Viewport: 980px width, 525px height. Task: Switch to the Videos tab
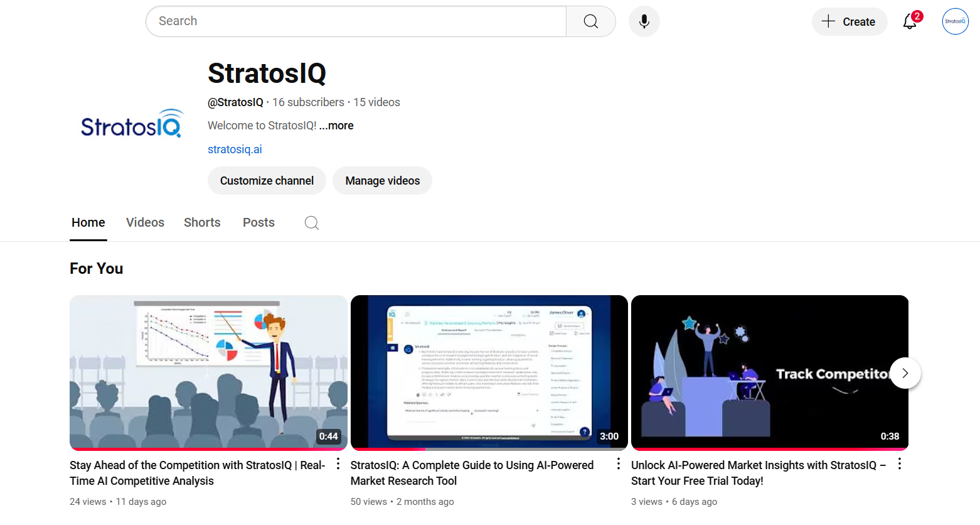(145, 222)
